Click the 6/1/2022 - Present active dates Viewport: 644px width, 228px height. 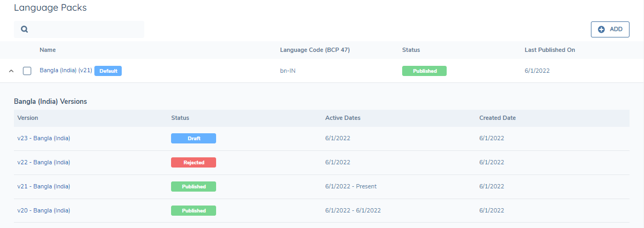point(351,186)
